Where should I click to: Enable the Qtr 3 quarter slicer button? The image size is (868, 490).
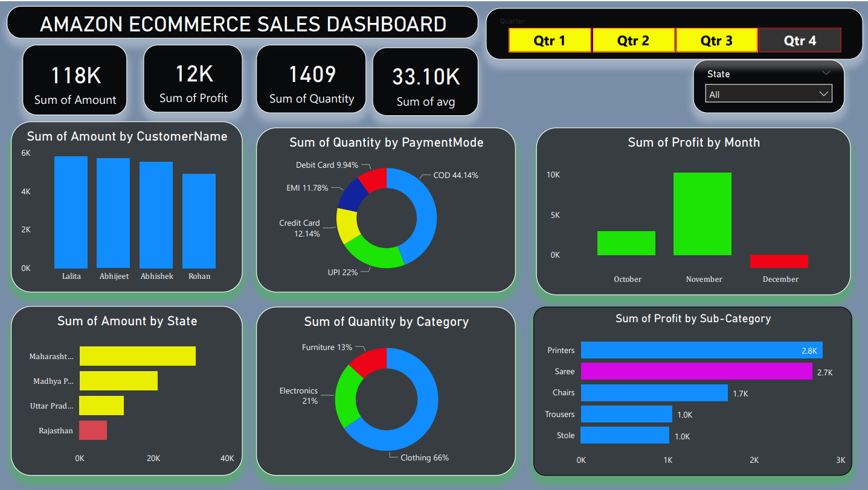(716, 40)
